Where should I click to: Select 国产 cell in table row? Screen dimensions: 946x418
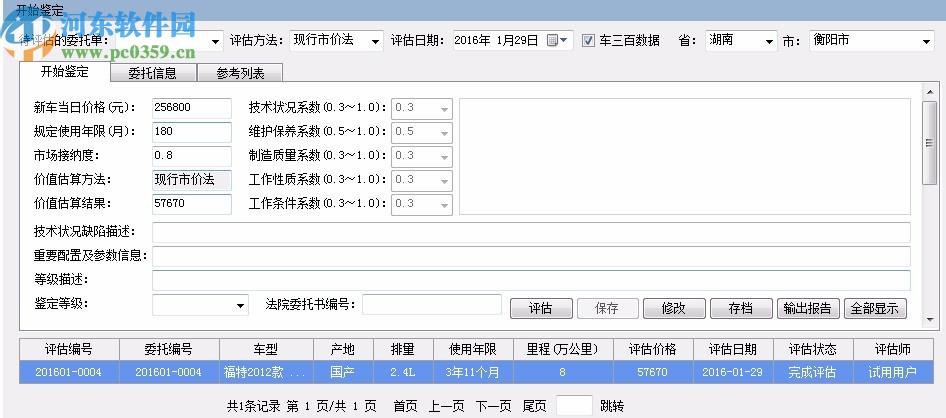pyautogui.click(x=343, y=373)
